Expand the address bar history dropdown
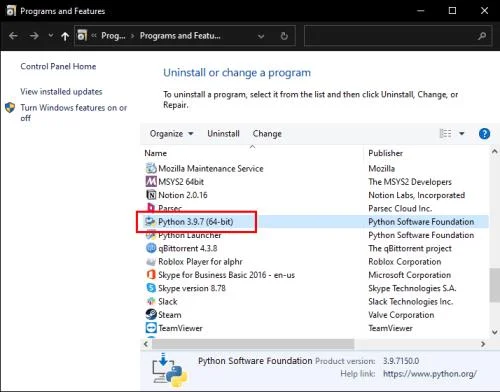Screen dimensions: 500x392 pos(261,36)
